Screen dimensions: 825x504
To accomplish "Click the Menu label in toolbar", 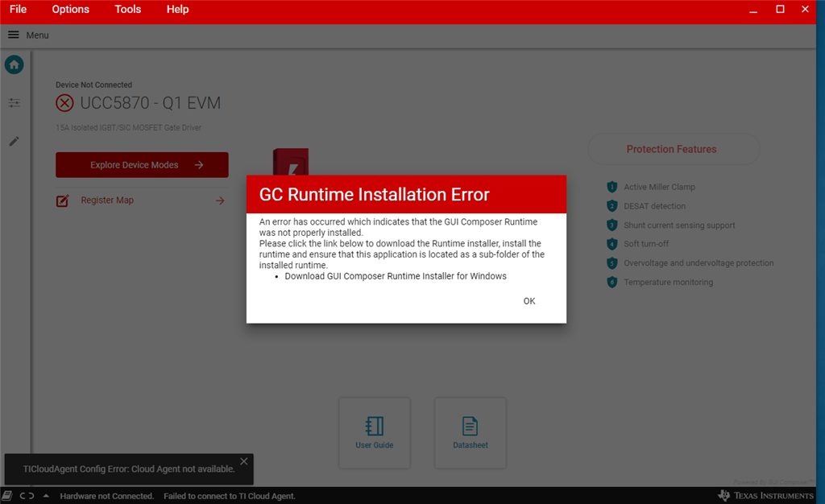I will click(37, 35).
